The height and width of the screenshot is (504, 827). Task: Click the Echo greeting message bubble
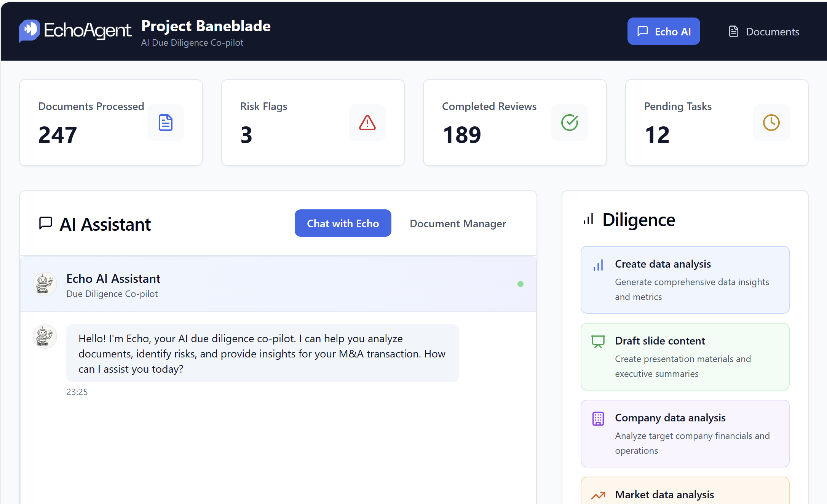(x=262, y=353)
